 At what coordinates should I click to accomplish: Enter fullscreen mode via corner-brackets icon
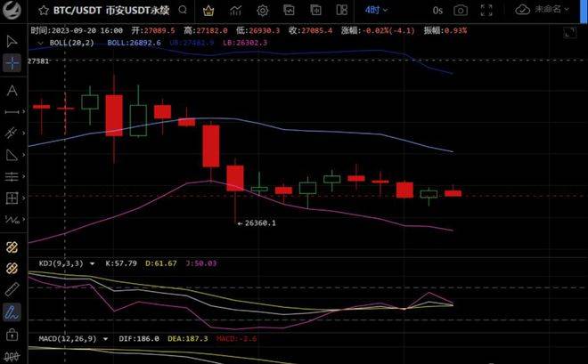pos(486,11)
